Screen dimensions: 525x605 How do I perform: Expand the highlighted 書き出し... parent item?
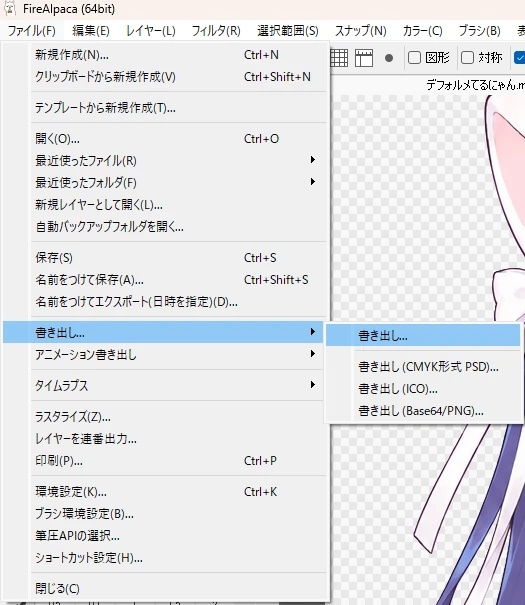pos(163,332)
